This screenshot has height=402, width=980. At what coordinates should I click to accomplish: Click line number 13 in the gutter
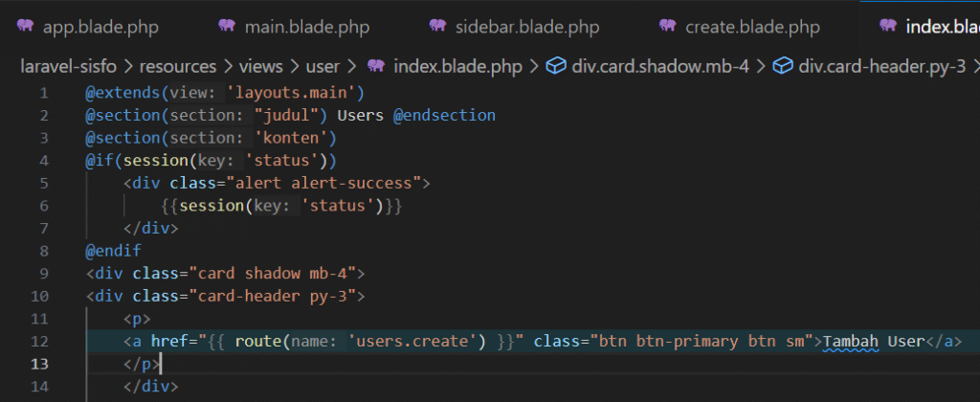coord(40,363)
